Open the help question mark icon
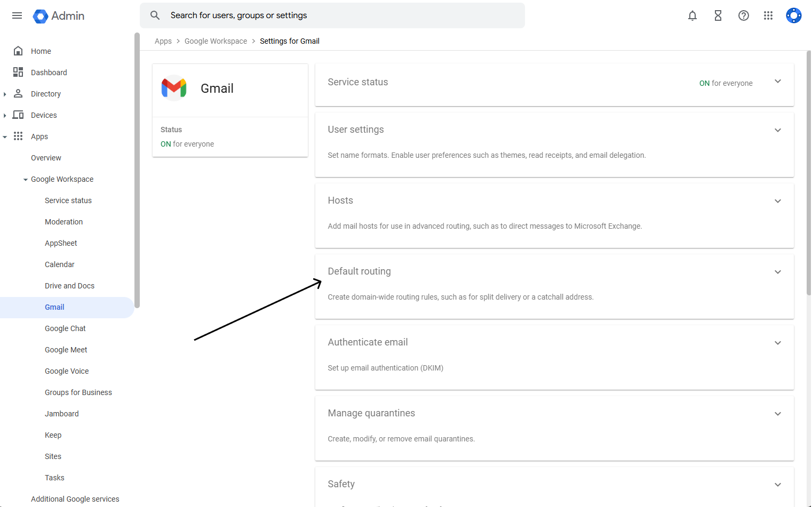Screen dimensions: 812x507 click(744, 15)
